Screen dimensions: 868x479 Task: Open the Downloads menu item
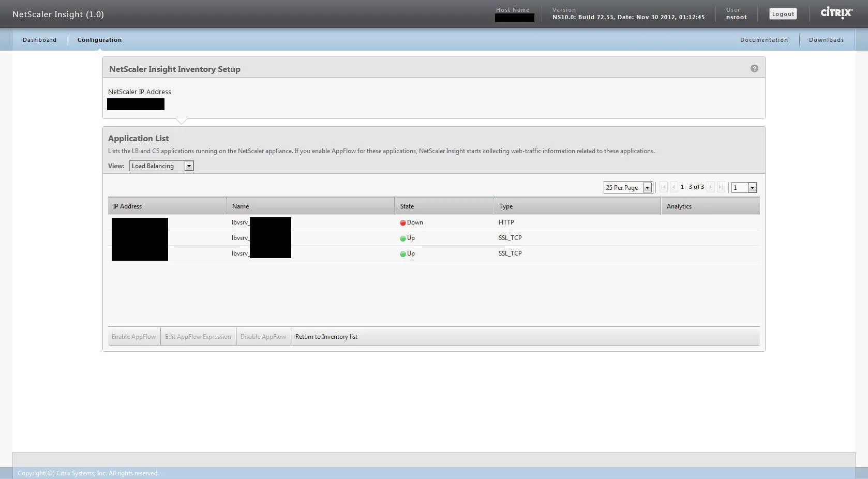click(827, 40)
